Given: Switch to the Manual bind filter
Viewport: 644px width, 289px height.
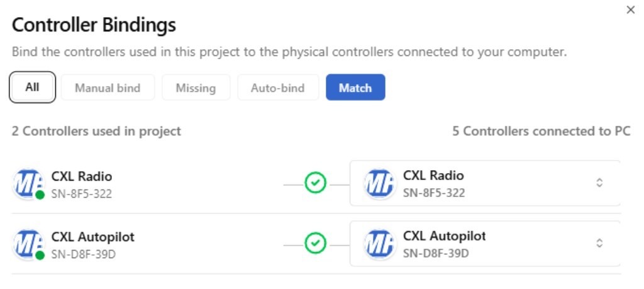Looking at the screenshot, I should [108, 88].
